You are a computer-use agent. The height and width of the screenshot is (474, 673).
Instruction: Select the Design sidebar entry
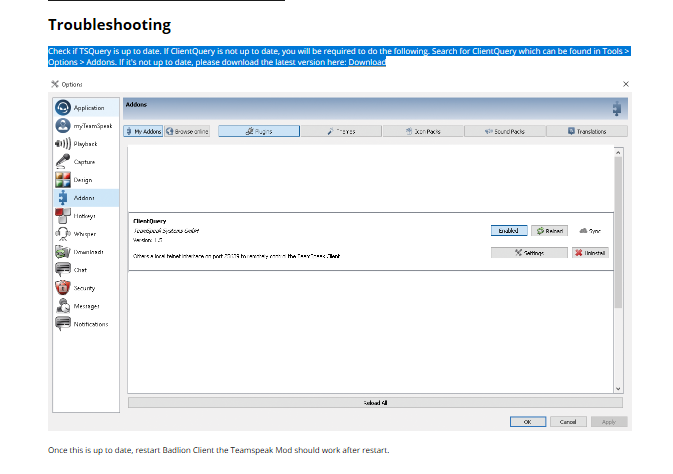pyautogui.click(x=86, y=180)
